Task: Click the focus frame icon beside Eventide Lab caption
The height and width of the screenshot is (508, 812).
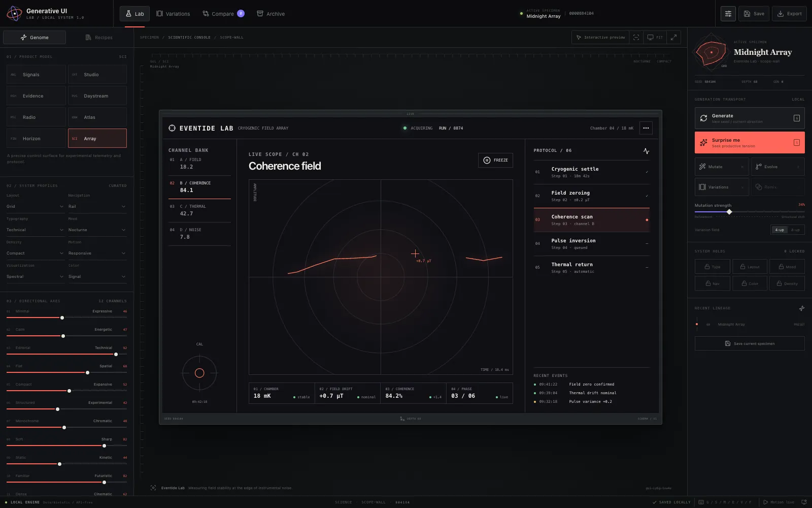Action: [153, 488]
